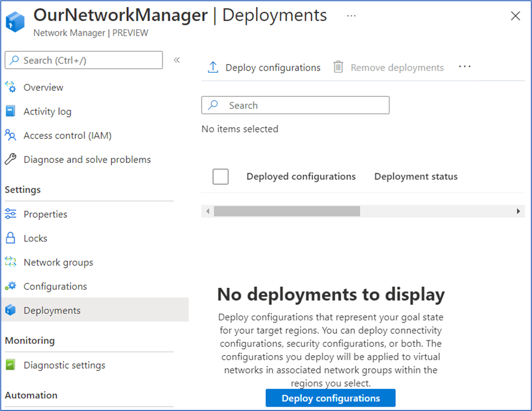The height and width of the screenshot is (411, 532).
Task: Open the ellipsis menu beside page title
Action: (351, 16)
